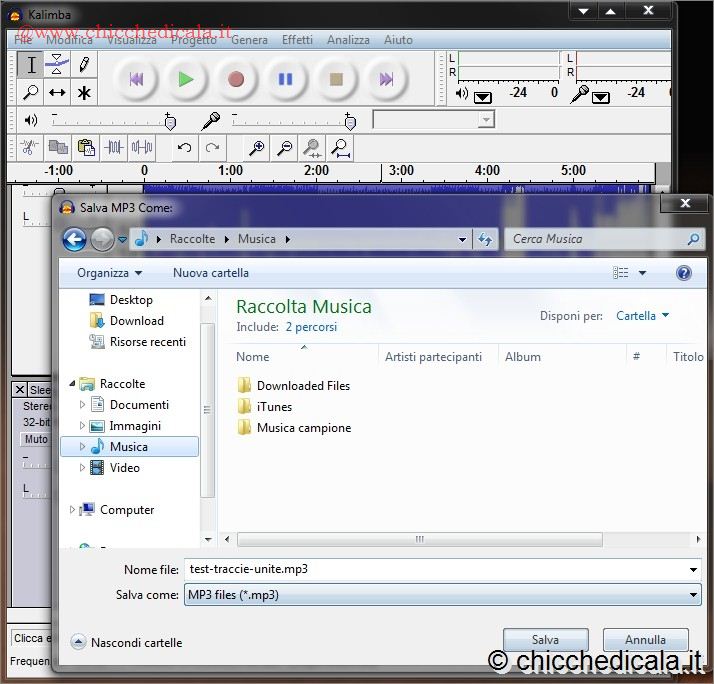The image size is (714, 684).
Task: Click the Zoom In magnifier icon
Action: 257,148
